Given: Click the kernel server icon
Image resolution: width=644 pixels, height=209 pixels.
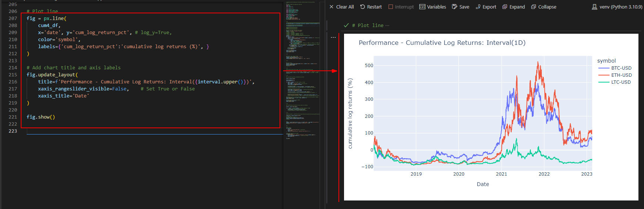Looking at the screenshot, I should point(594,7).
